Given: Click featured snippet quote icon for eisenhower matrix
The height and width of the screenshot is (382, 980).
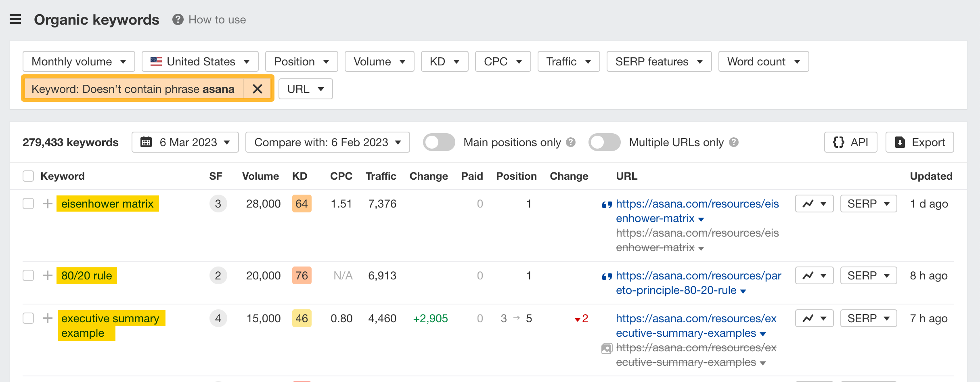Looking at the screenshot, I should pyautogui.click(x=607, y=205).
